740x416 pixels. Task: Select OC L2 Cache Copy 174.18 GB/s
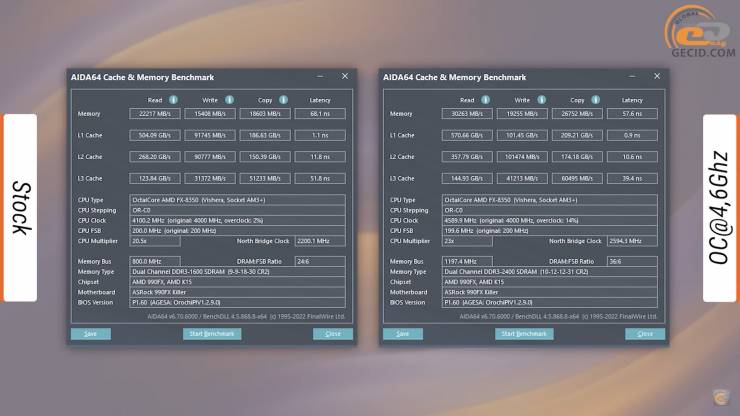pyautogui.click(x=577, y=157)
